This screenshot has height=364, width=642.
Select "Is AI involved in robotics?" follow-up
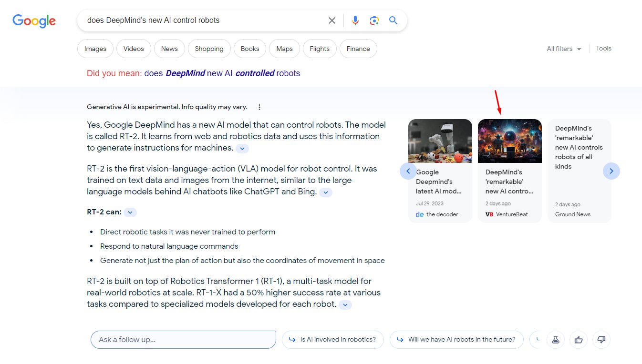333,340
